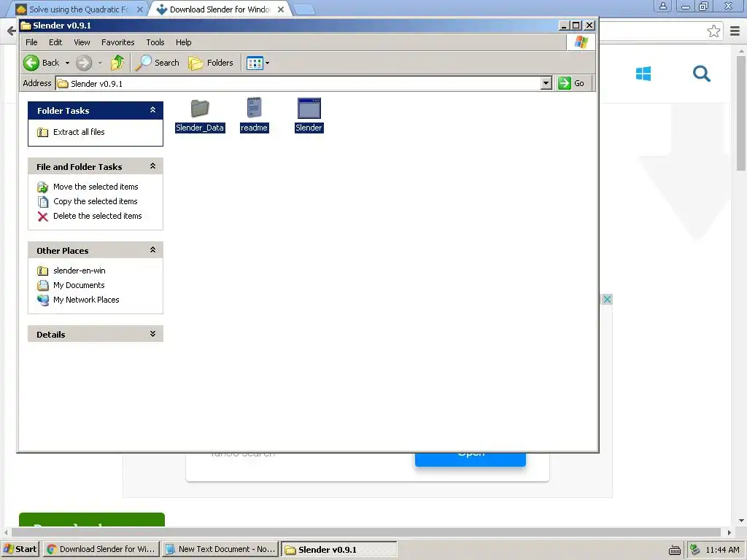Open a new browser tab

303,9
